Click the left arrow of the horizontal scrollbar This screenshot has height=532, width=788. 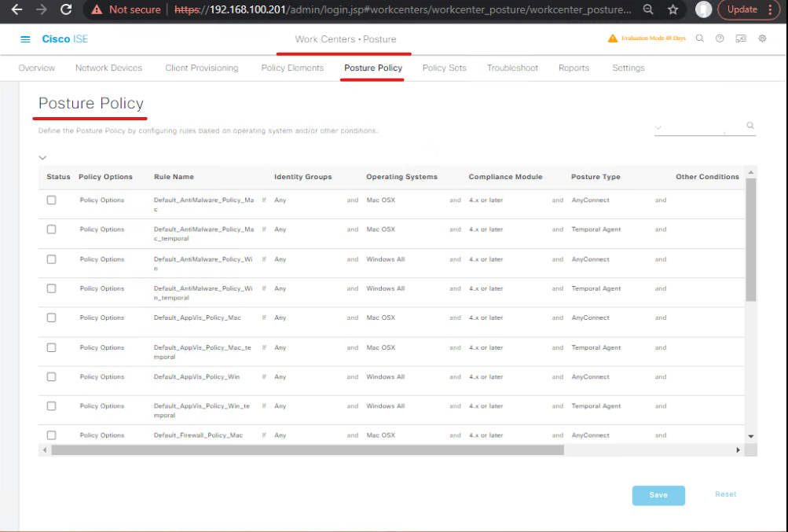click(45, 450)
